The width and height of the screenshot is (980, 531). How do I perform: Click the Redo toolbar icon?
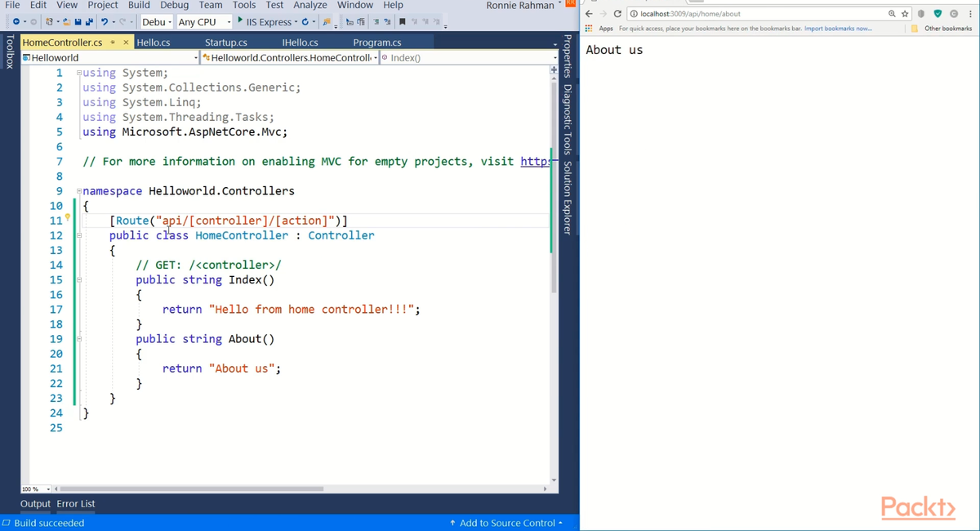(x=122, y=22)
